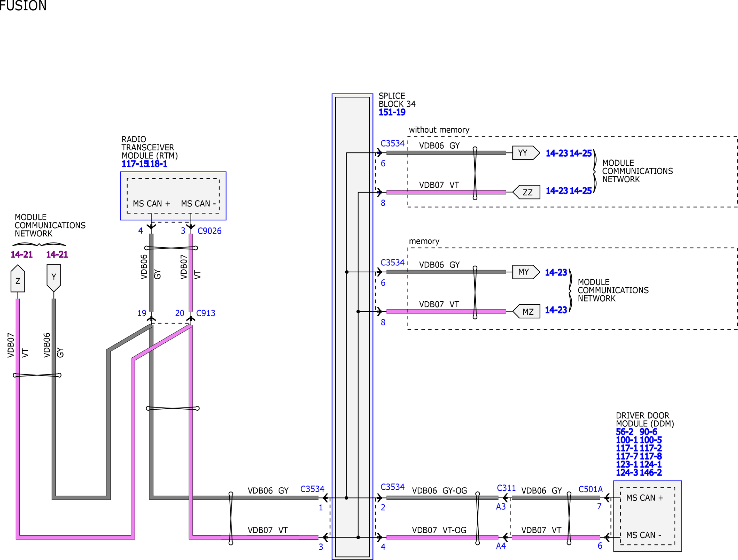Select the 'without memory' option label
This screenshot has width=738, height=560.
pos(439,130)
